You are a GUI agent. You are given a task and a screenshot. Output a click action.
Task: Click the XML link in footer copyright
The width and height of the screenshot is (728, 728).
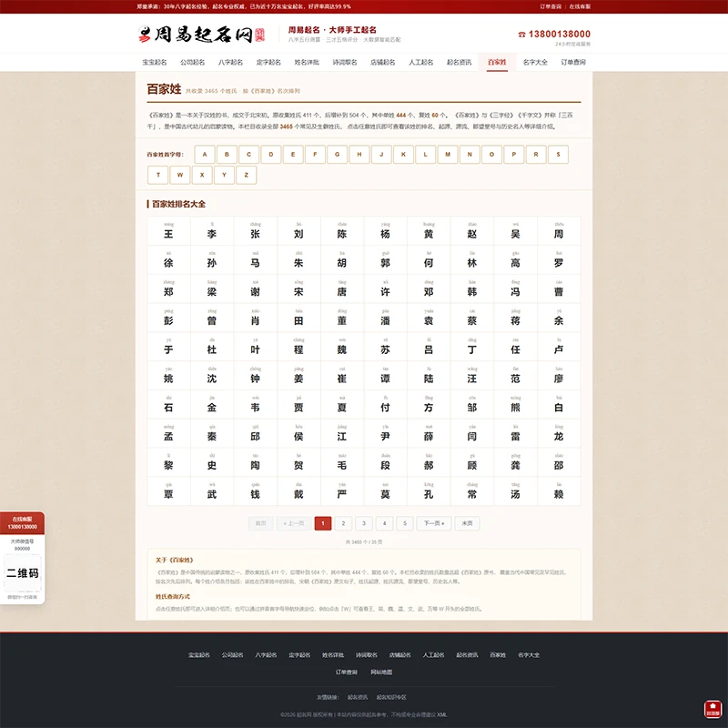(x=442, y=714)
